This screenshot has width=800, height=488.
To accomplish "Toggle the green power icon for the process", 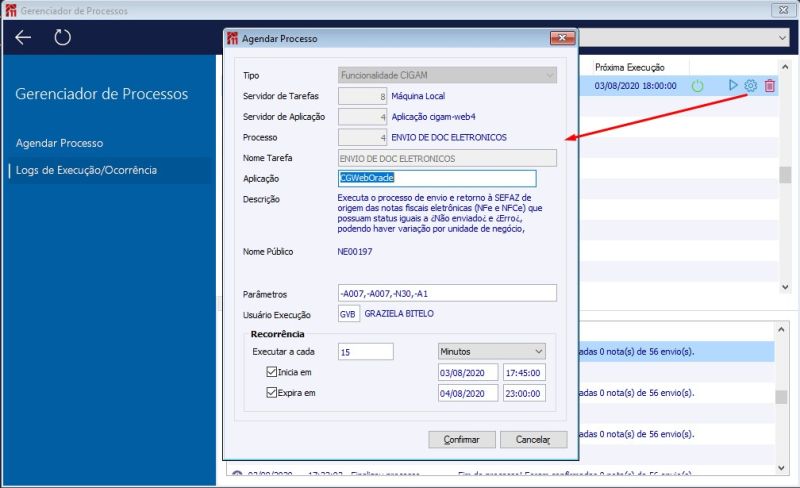I will [x=697, y=86].
